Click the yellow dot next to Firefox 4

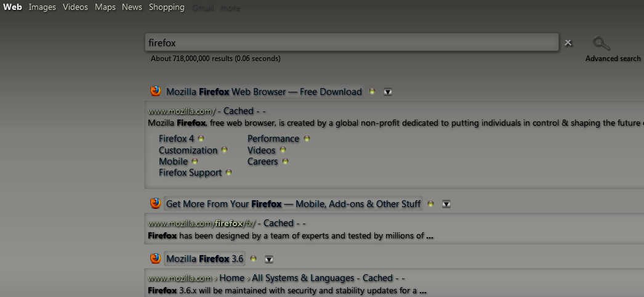point(201,139)
